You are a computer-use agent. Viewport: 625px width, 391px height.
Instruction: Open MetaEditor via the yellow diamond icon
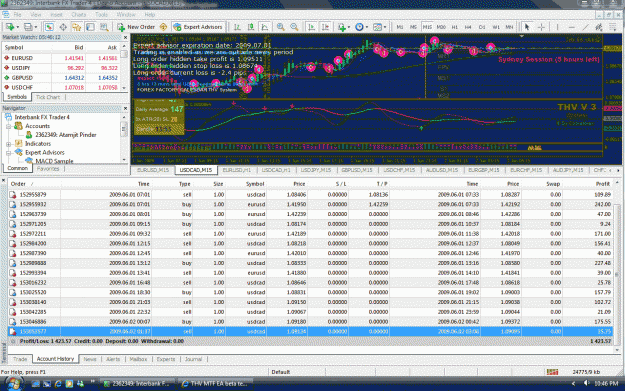pos(163,27)
